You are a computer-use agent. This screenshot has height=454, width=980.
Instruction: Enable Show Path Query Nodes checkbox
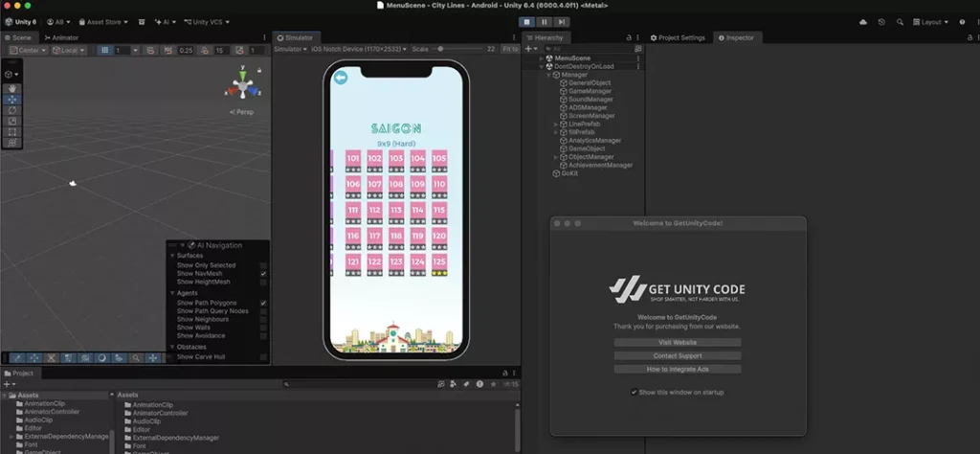tap(263, 311)
